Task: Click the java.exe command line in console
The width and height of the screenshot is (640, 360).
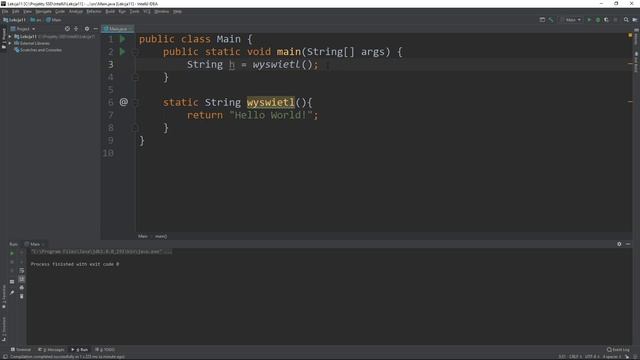Action: pyautogui.click(x=101, y=252)
